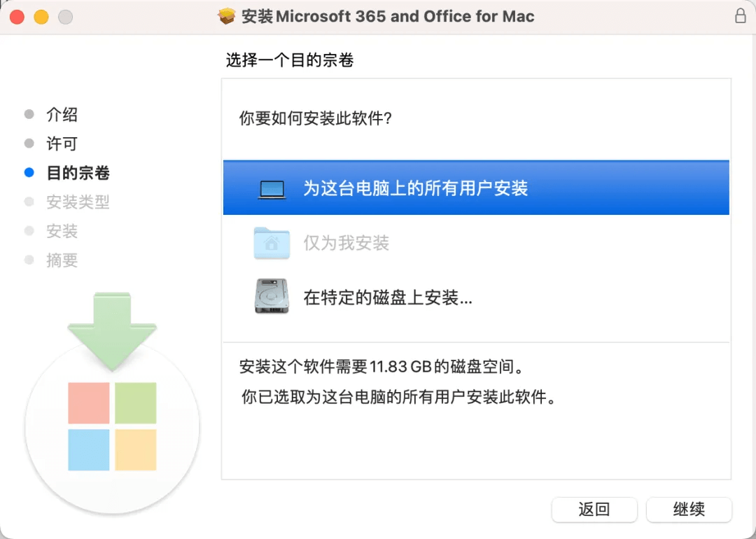Select 仅为我安装 option

point(476,242)
